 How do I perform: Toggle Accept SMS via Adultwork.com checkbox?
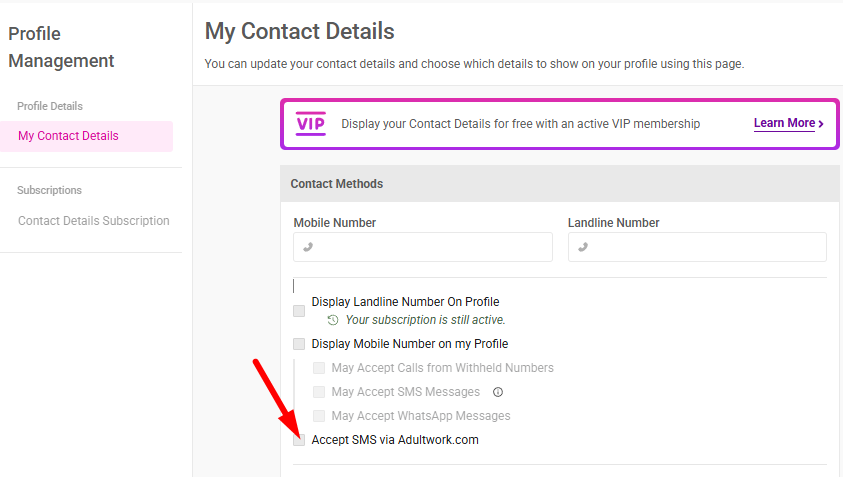tap(299, 440)
